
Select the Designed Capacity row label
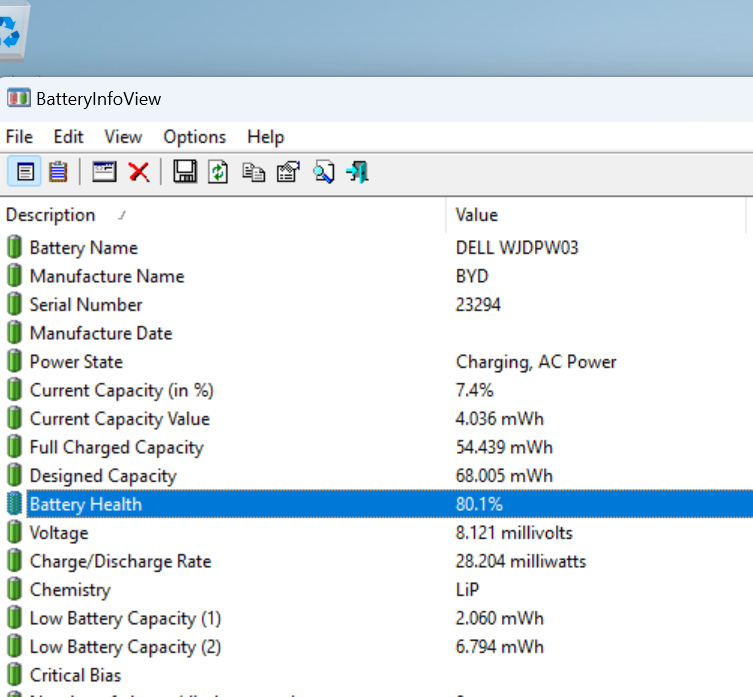[103, 476]
